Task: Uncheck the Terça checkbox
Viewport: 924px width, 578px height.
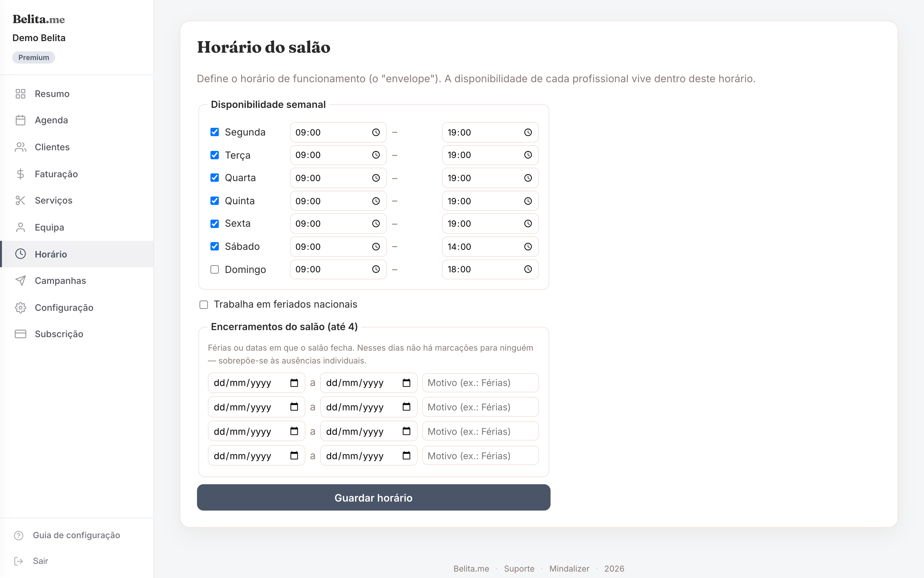Action: click(215, 155)
